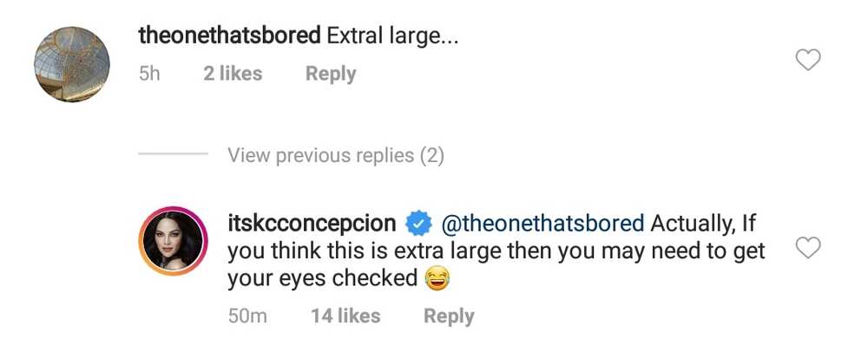
Task: Expand View previous replies (2)
Action: pos(336,155)
